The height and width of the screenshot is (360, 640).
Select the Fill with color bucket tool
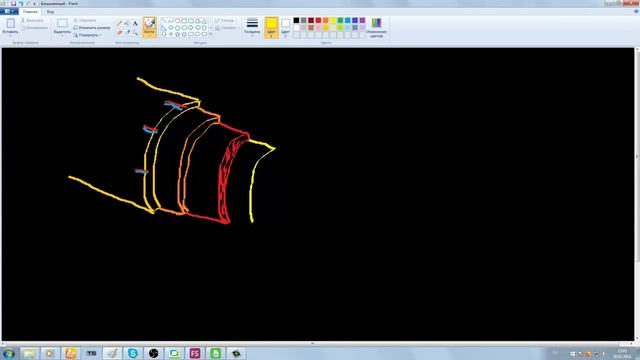[127, 24]
